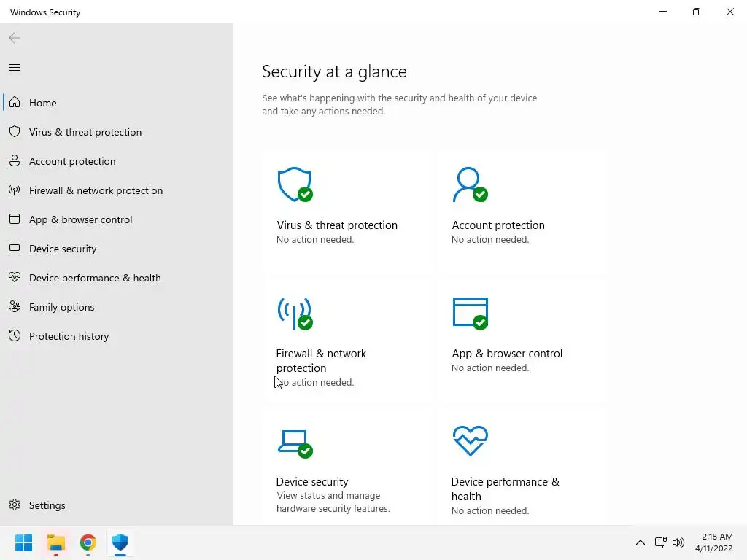The width and height of the screenshot is (747, 560).
Task: Open Device performance & health in sidebar
Action: [117, 278]
